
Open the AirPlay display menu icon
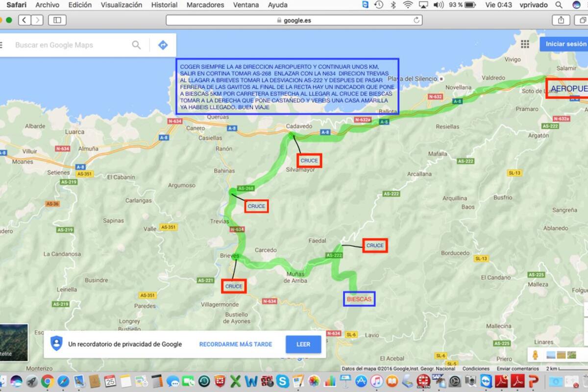pos(423,5)
